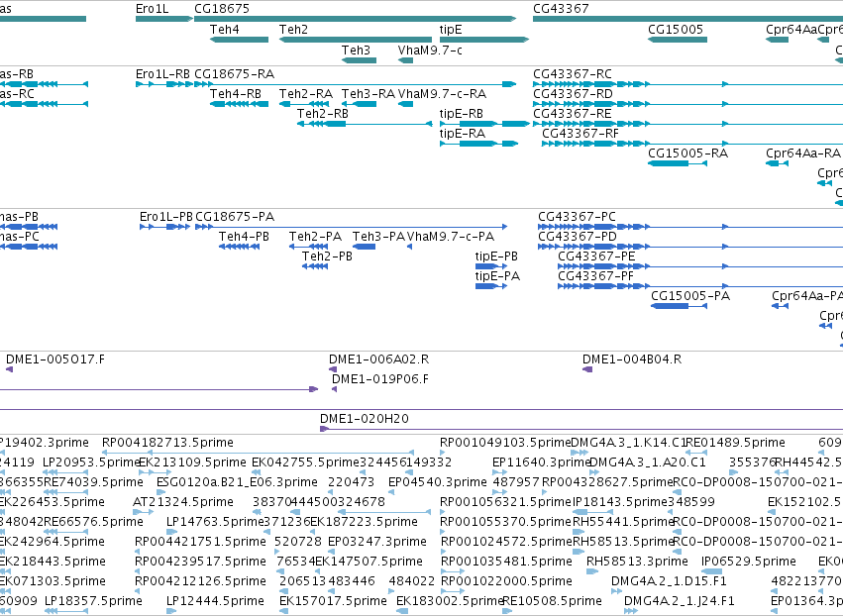Select the CG43367 gene label
Viewport: 843px width, 616px height.
click(x=561, y=9)
